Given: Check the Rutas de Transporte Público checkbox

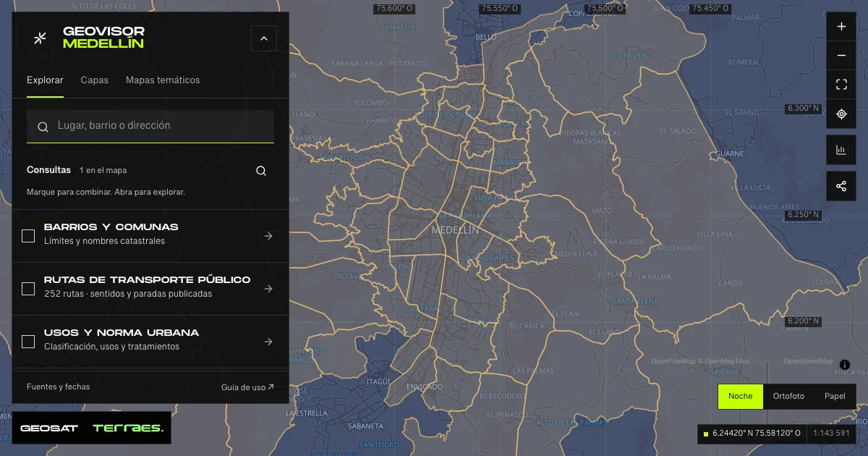Looking at the screenshot, I should point(28,289).
